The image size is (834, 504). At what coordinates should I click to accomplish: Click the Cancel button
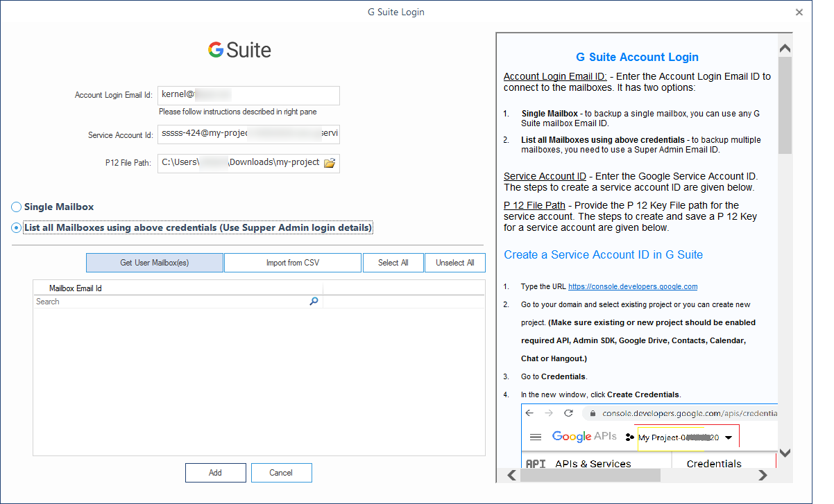coord(281,473)
